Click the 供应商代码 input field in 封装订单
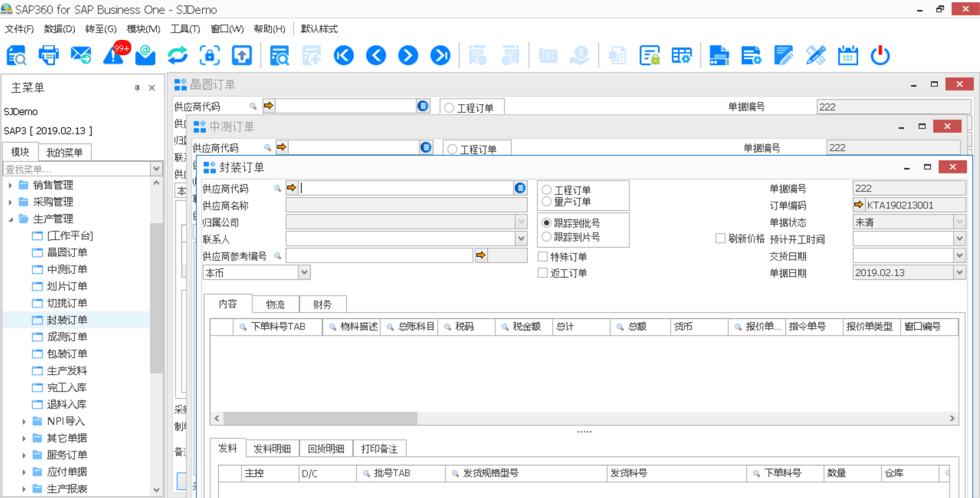 click(406, 188)
